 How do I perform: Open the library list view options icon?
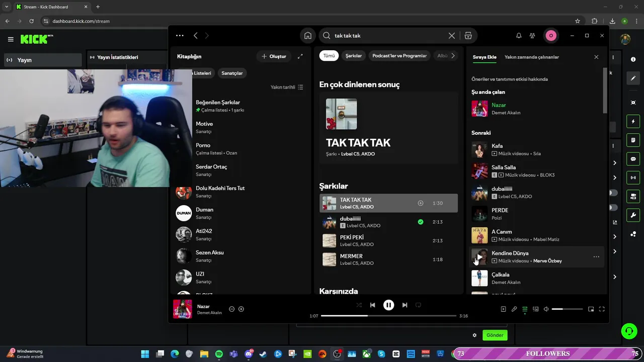pyautogui.click(x=300, y=87)
